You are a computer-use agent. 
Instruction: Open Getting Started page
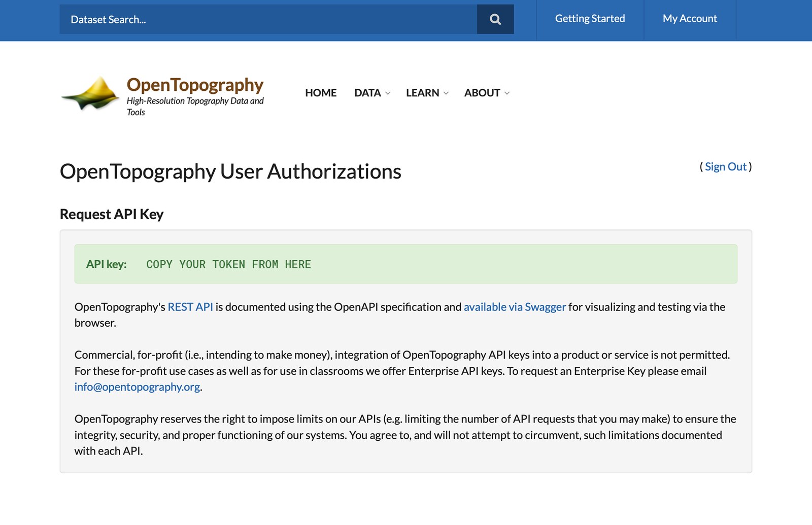[590, 19]
